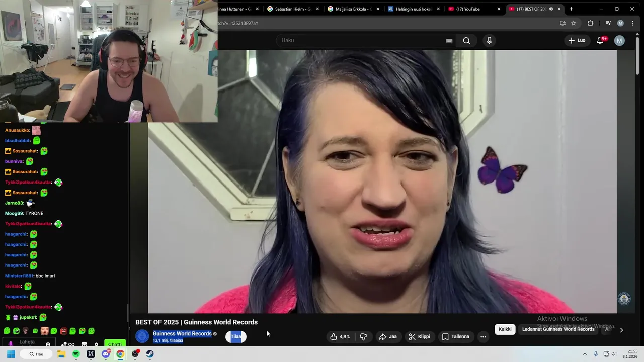644x362 pixels.
Task: Open File Explorer from taskbar
Action: click(61, 354)
